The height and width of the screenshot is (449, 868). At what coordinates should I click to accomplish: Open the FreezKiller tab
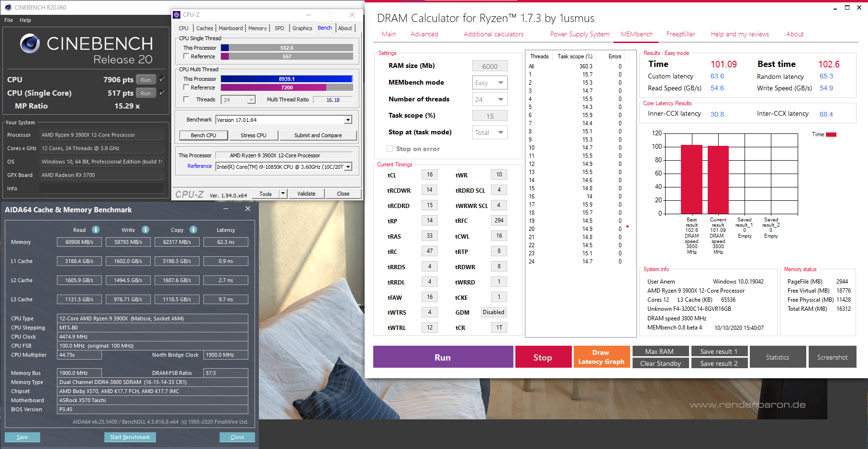681,34
